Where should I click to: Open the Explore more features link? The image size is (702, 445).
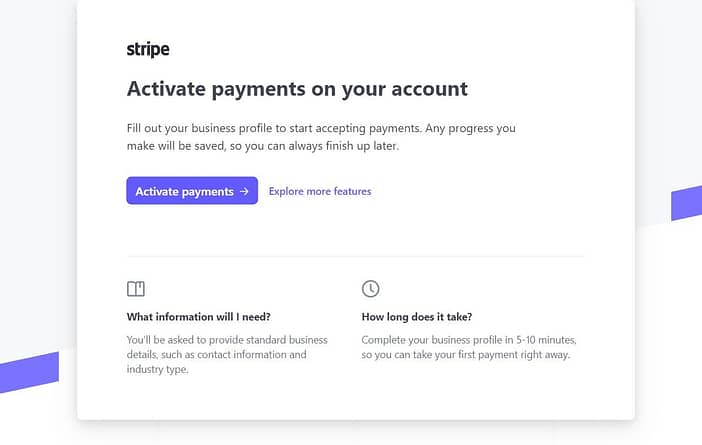(x=320, y=191)
